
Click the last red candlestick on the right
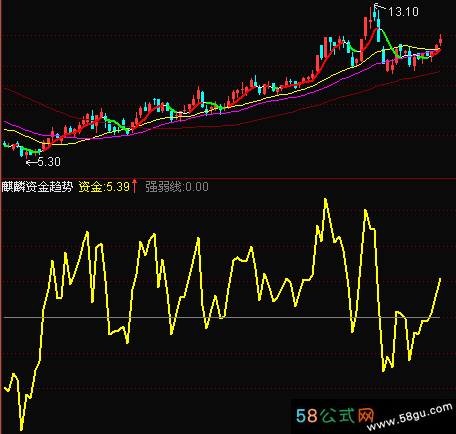click(x=441, y=41)
